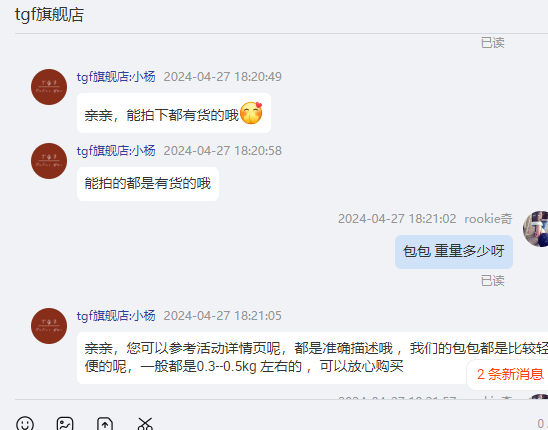Select message bubble 能拍的都是有货的哦
This screenshot has height=430, width=548.
148,184
